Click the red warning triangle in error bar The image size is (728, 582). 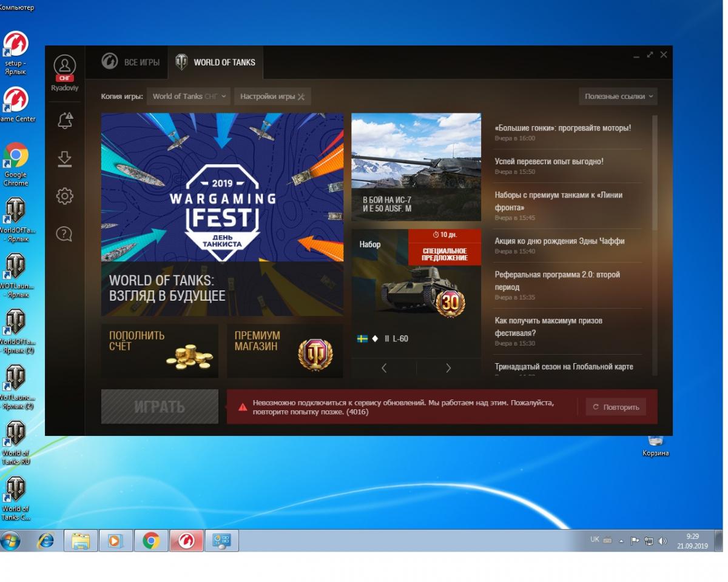243,407
